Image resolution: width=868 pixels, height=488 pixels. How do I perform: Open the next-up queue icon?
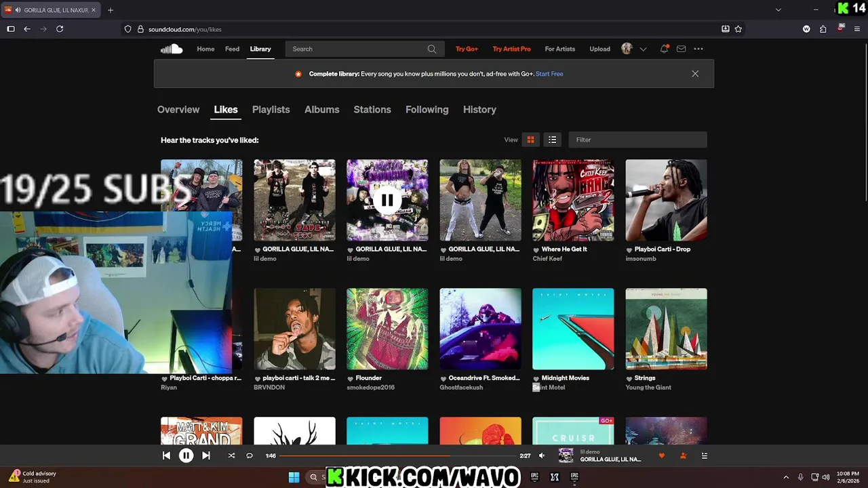(705, 456)
